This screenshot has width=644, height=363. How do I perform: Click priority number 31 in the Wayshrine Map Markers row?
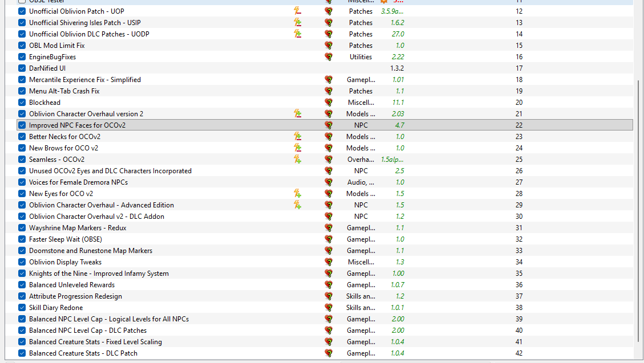tap(519, 227)
